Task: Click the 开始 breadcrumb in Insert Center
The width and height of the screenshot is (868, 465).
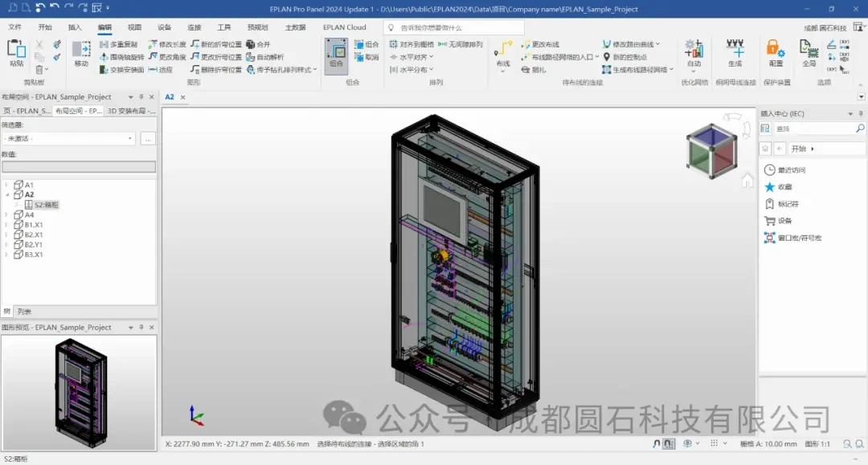Action: coord(798,149)
